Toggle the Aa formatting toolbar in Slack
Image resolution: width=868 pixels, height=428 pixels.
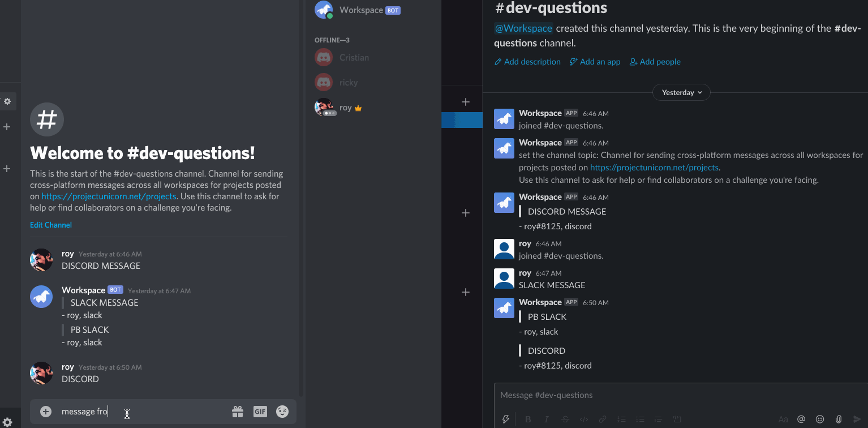coord(783,420)
